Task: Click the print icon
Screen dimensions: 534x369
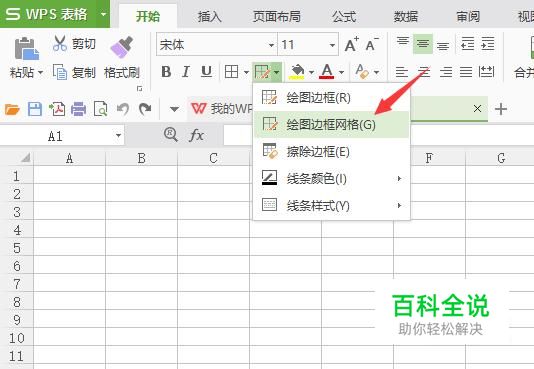Action: 79,109
